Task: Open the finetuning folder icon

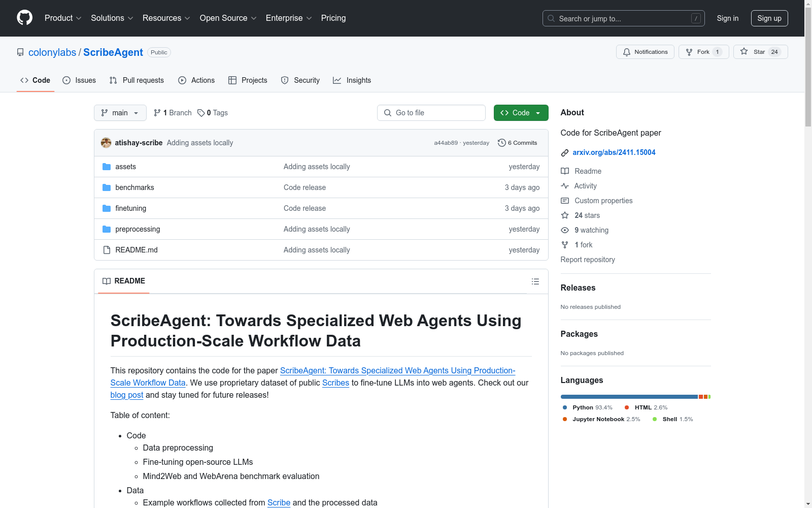Action: tap(107, 208)
